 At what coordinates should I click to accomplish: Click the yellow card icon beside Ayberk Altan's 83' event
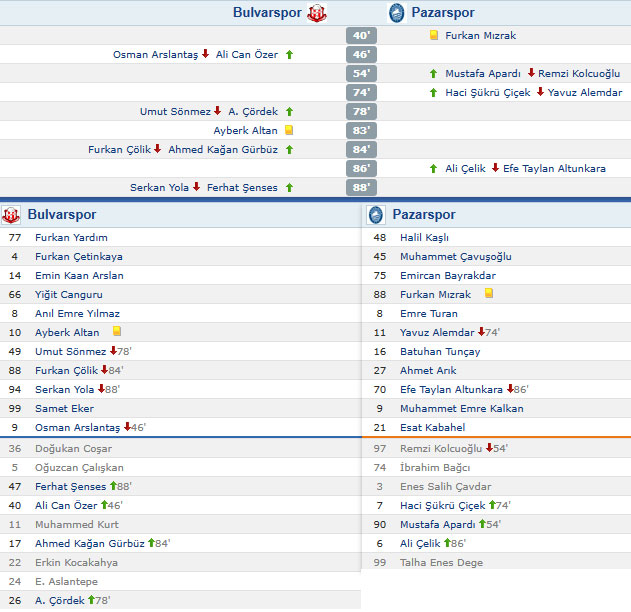[x=289, y=130]
